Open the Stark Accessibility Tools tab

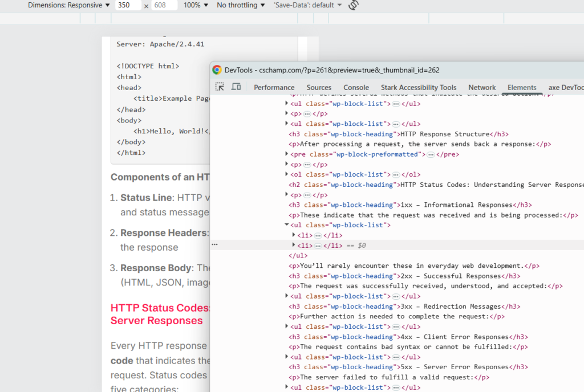(419, 87)
